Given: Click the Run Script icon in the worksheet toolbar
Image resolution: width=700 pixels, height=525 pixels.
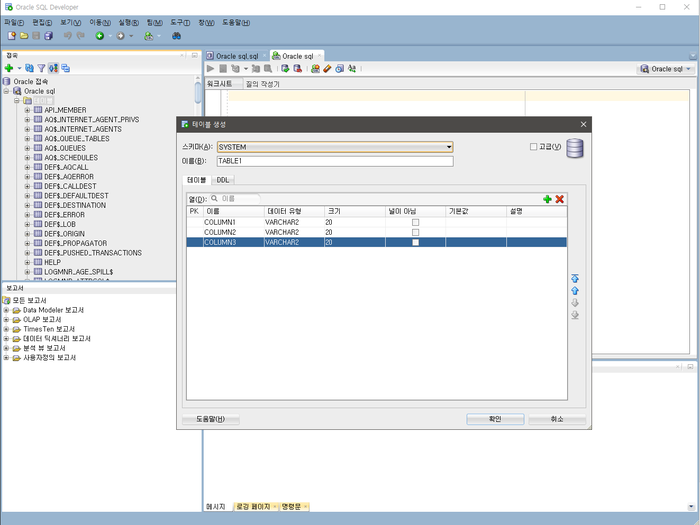Looking at the screenshot, I should click(x=223, y=68).
